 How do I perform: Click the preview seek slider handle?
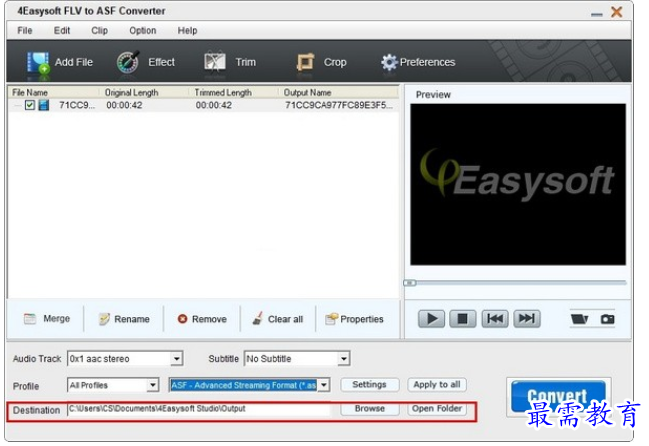410,283
